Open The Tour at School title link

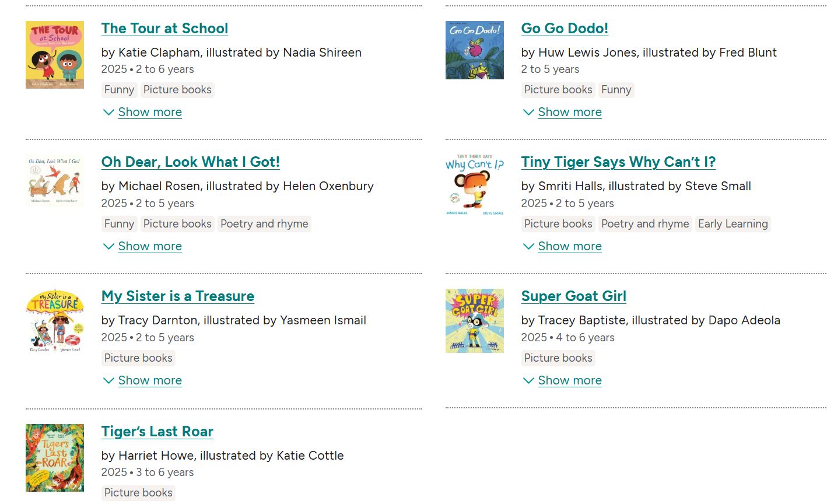(164, 29)
